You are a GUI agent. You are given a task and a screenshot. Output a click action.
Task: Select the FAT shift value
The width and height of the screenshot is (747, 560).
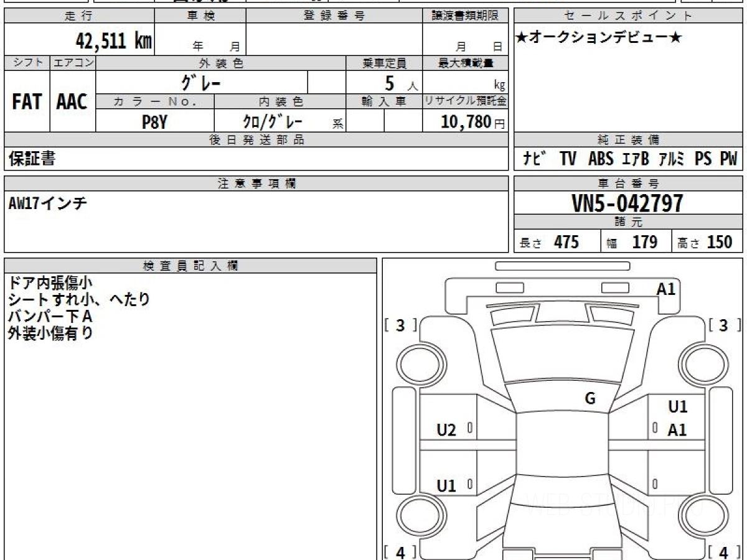click(x=27, y=102)
